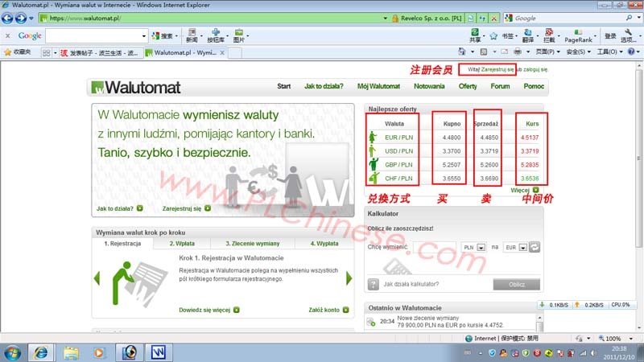This screenshot has height=362, width=644.
Task: Click the Oblicz calculator button
Action: 517,285
